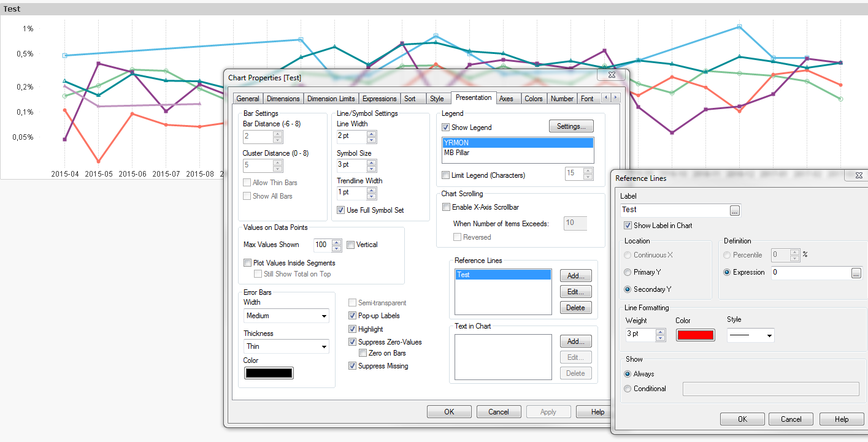The width and height of the screenshot is (868, 442).
Task: Toggle Show Label in Chart checkbox
Action: pos(628,226)
